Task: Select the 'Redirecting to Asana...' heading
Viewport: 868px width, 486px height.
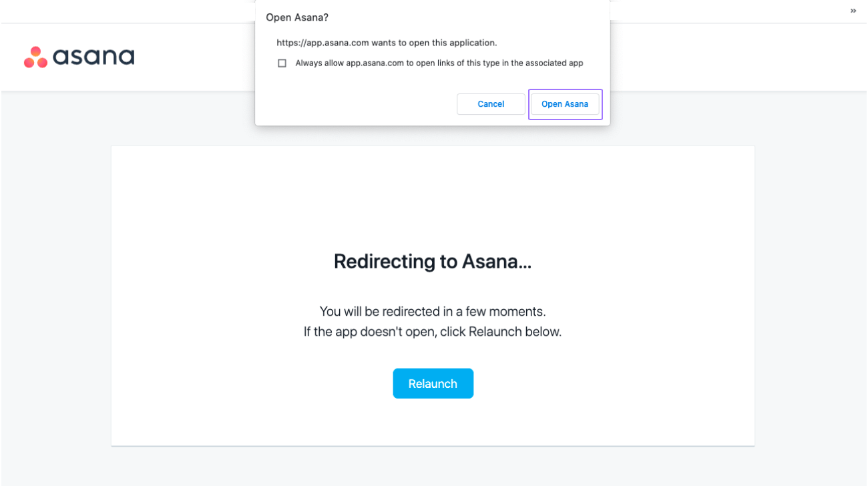Action: (x=433, y=261)
